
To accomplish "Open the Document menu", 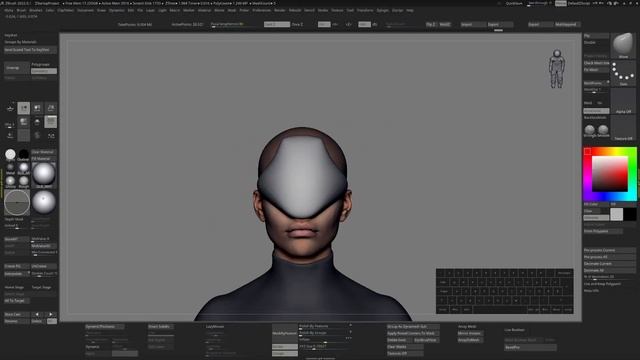I will 85,10.
